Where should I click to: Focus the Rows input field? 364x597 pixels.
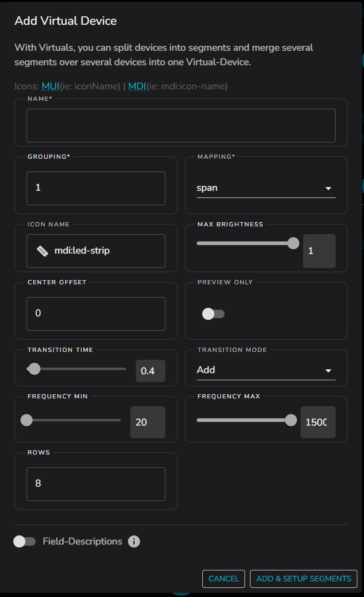(x=96, y=484)
